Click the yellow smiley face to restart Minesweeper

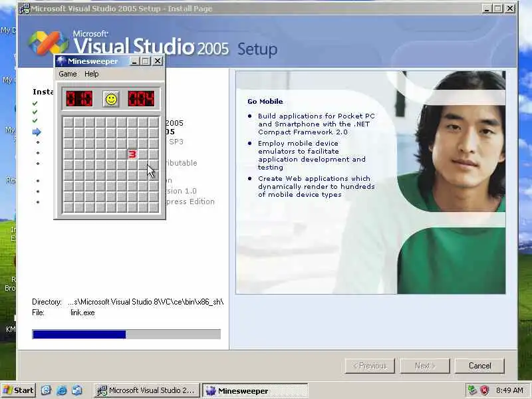coord(111,99)
